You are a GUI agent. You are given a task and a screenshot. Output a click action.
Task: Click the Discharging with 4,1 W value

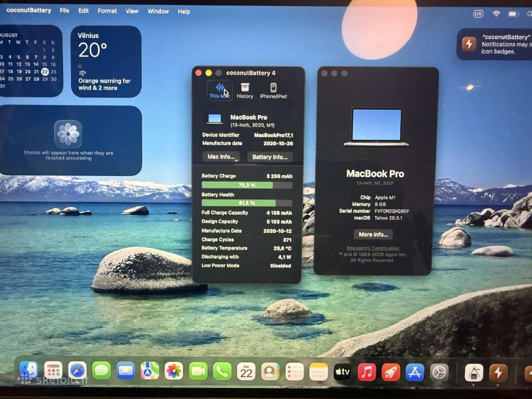(x=285, y=257)
